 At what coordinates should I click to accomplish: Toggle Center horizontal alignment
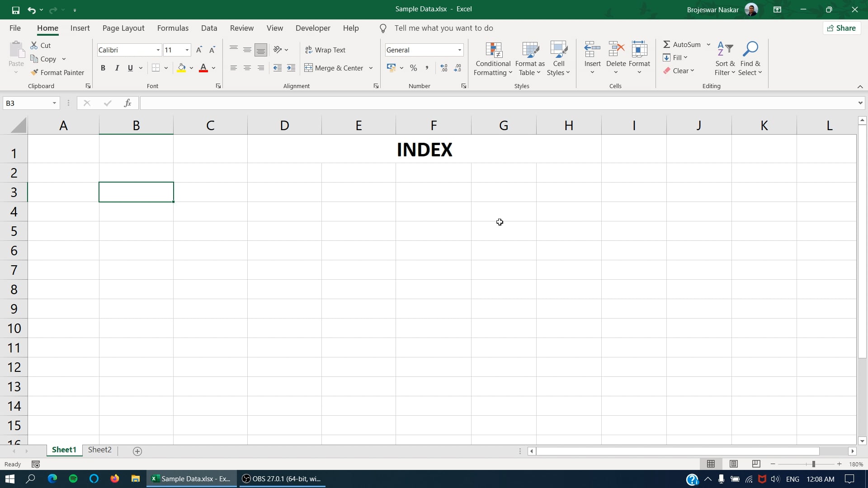[x=247, y=68]
